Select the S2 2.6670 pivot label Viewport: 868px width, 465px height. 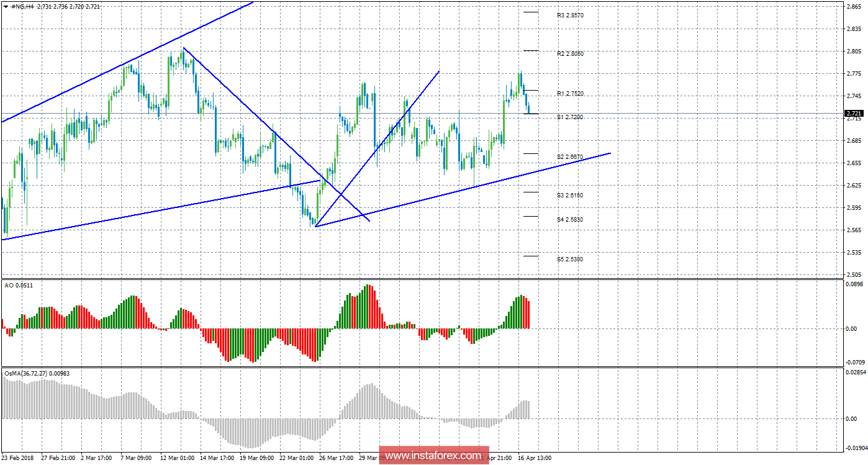[x=570, y=156]
